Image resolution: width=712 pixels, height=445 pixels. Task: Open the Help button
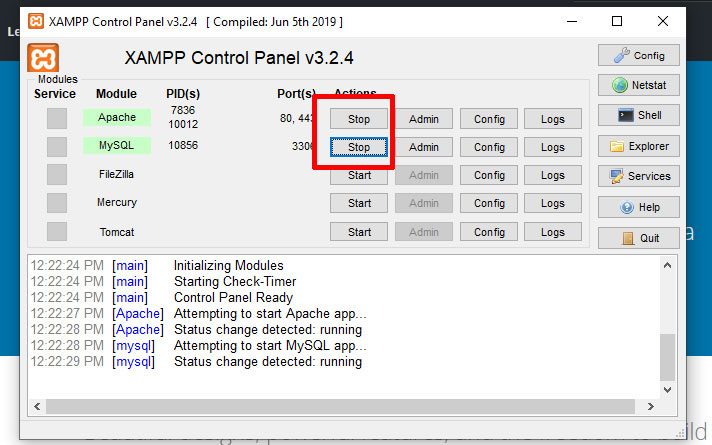(x=638, y=208)
